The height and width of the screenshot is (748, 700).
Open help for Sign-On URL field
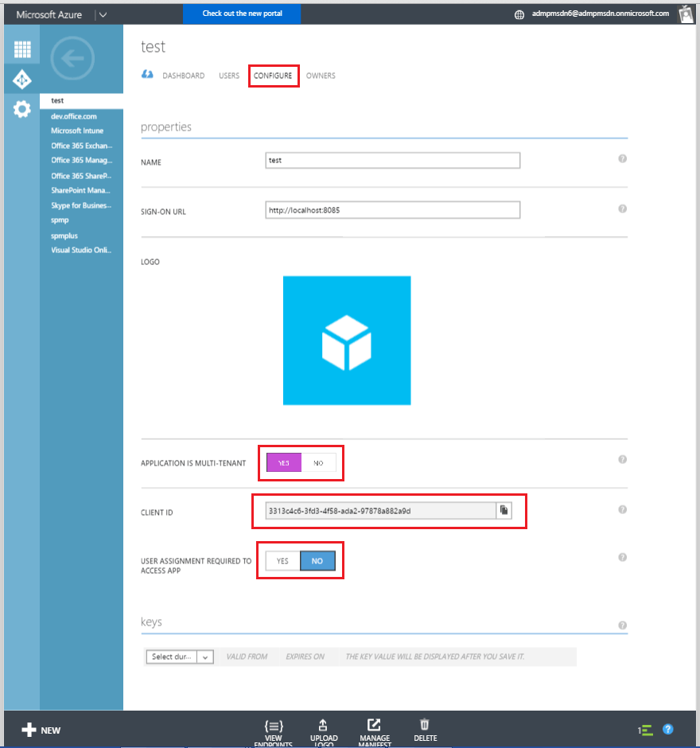click(x=622, y=208)
